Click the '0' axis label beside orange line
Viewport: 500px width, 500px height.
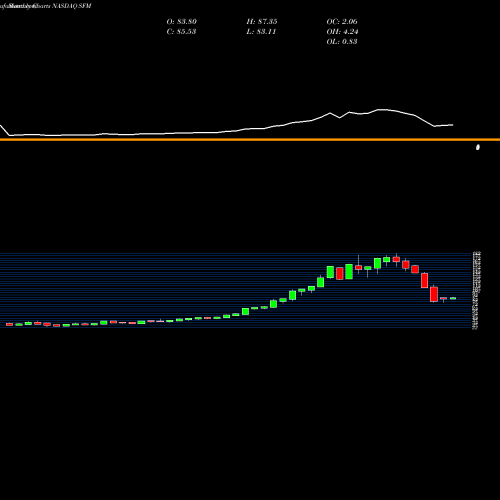point(478,147)
